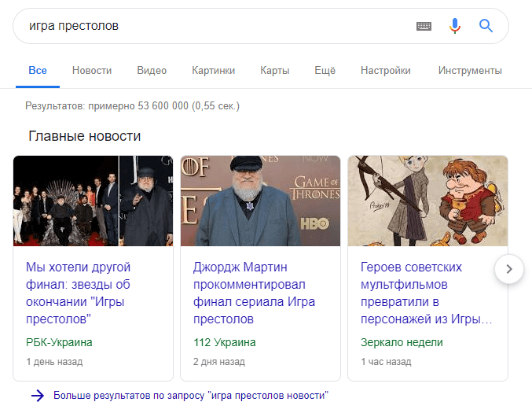
Task: Open article Мы хотели другой финал
Action: [x=79, y=293]
